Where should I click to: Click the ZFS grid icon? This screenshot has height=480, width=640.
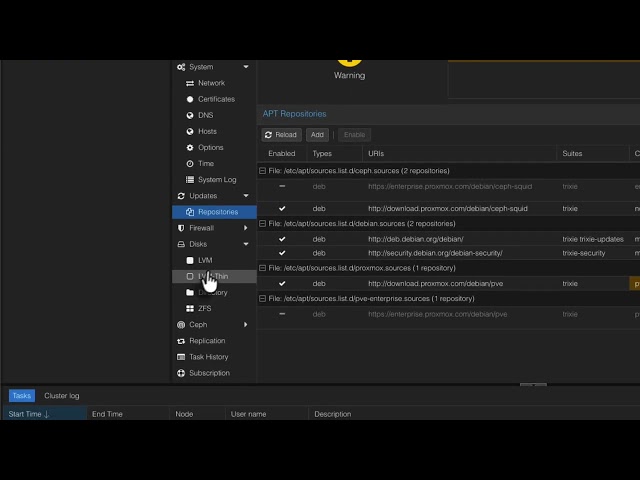pyautogui.click(x=190, y=309)
